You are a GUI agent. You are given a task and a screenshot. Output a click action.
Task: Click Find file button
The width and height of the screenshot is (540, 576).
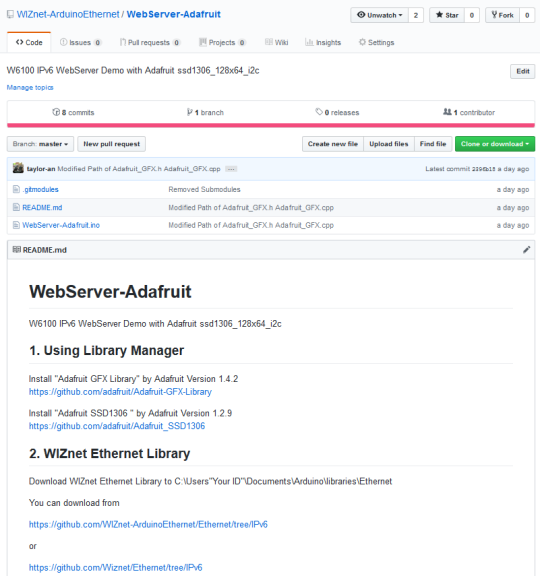433,144
